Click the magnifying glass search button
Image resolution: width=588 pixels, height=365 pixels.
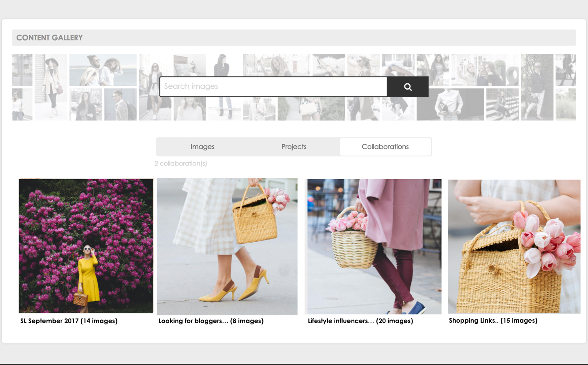(x=407, y=87)
